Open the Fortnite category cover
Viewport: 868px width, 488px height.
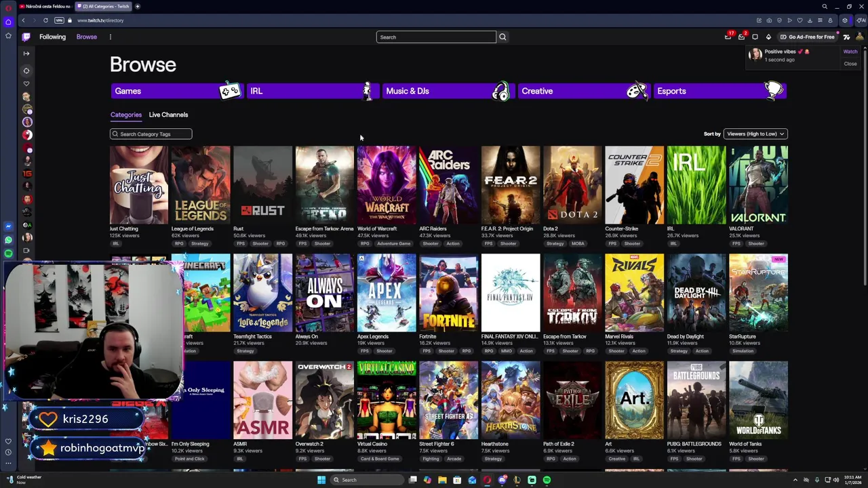pyautogui.click(x=448, y=292)
